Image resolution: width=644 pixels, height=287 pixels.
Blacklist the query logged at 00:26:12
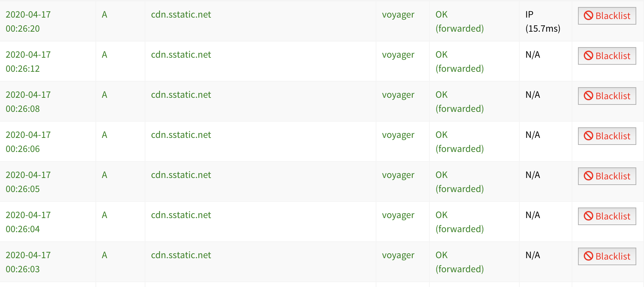point(607,56)
